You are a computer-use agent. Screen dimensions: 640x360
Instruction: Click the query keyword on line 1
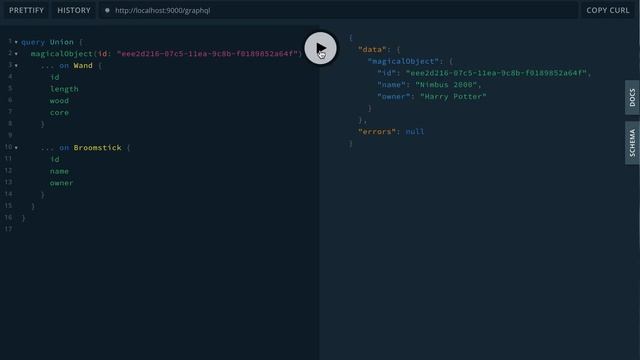pyautogui.click(x=33, y=42)
